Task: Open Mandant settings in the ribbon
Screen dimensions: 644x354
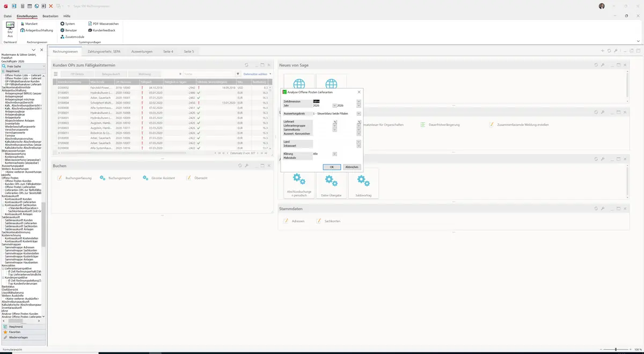Action: tap(29, 24)
